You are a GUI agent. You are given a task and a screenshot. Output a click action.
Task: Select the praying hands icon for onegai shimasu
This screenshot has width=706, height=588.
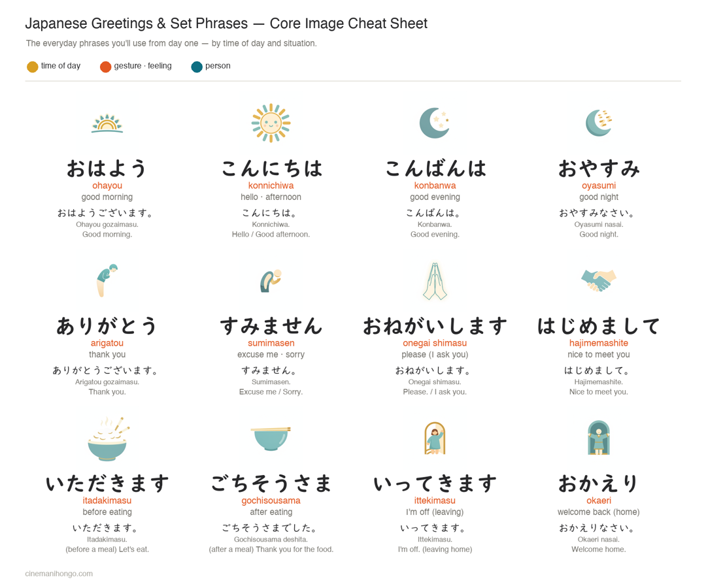435,281
